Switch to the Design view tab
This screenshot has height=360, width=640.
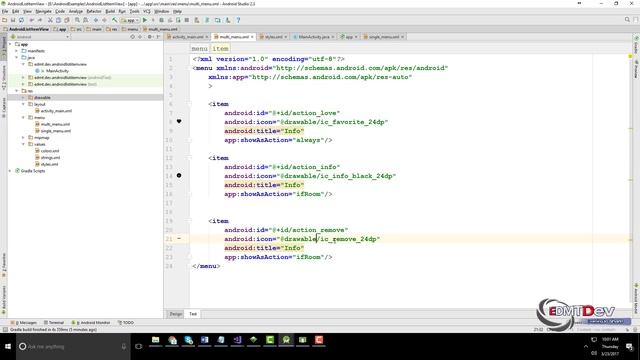[x=176, y=314]
